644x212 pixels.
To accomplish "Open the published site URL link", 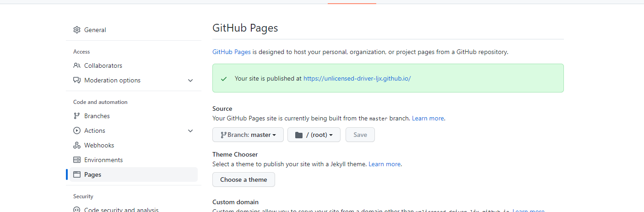I will tap(357, 78).
